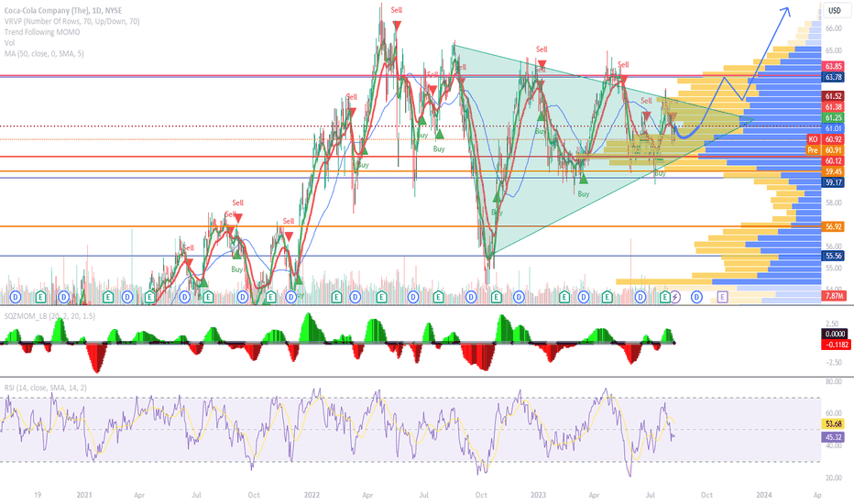Click the 0.0000 squeeze momentum value label
854x504 pixels.
(835, 334)
